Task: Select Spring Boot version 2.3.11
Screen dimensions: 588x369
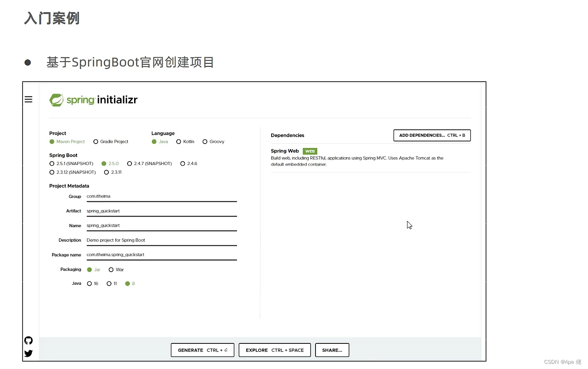Action: tap(106, 172)
